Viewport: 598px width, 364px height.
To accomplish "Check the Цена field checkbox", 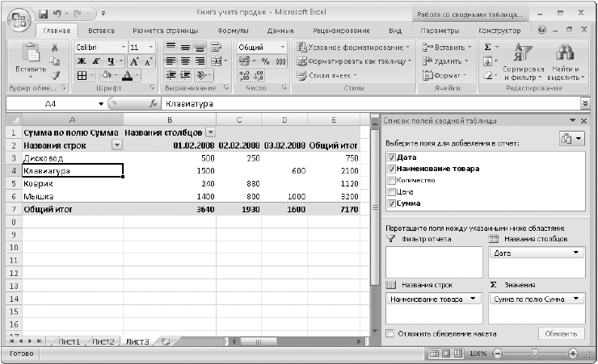I will 391,192.
